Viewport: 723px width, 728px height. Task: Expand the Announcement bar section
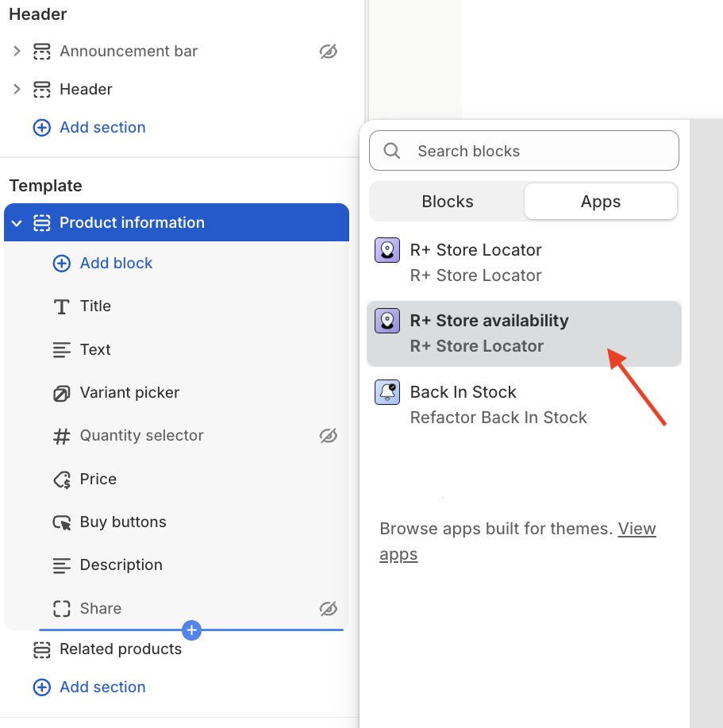tap(17, 51)
